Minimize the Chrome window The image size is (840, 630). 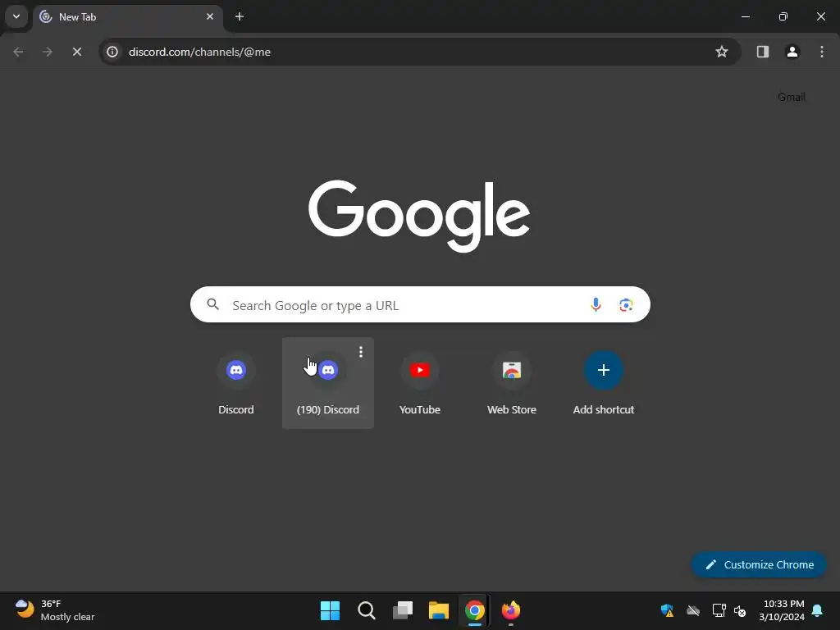click(745, 16)
